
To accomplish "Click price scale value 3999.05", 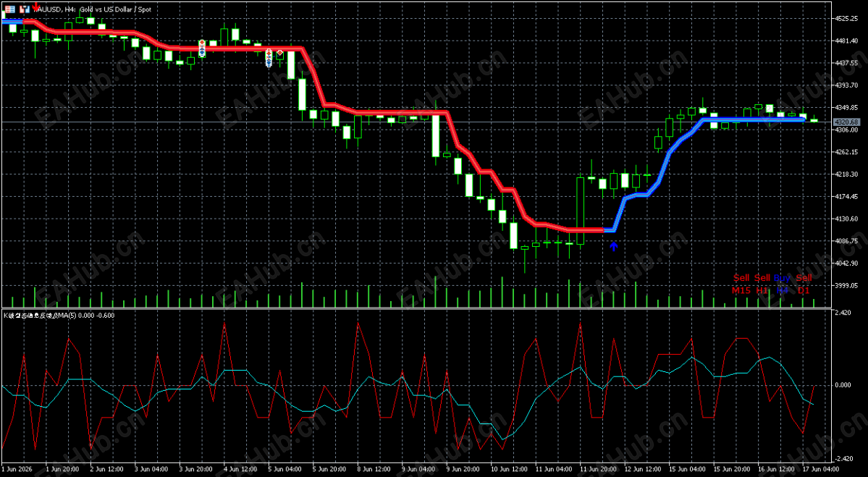I will pos(846,285).
